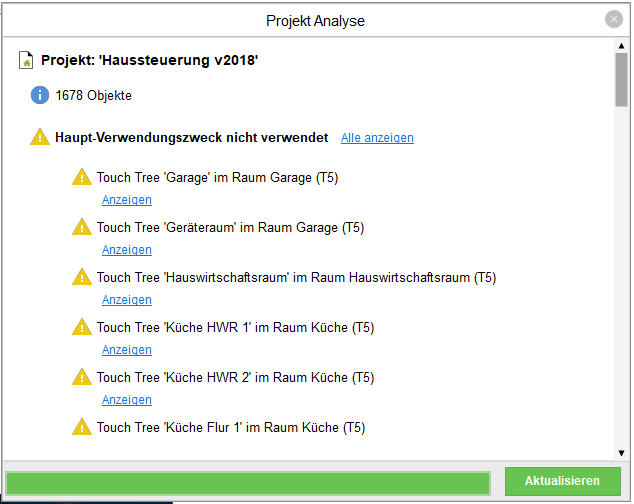
Task: Open the 'Alle anzeigen' link
Action: 377,138
